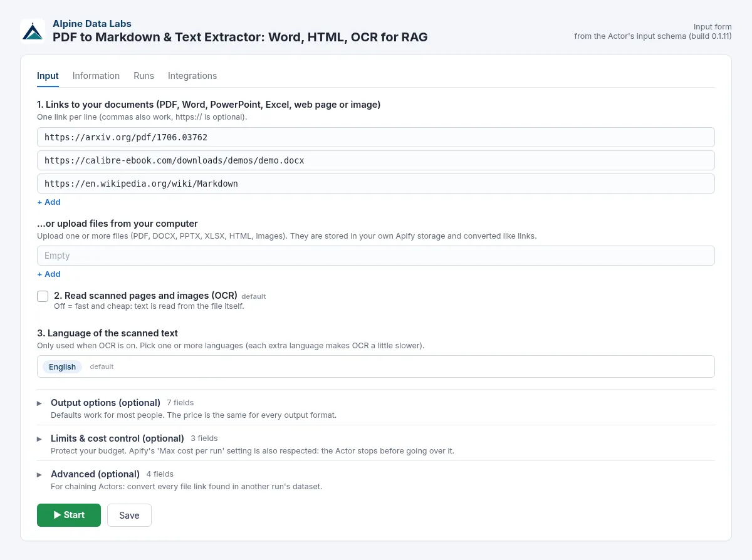
Task: Click the Alpine Data Labs author name
Action: (92, 24)
